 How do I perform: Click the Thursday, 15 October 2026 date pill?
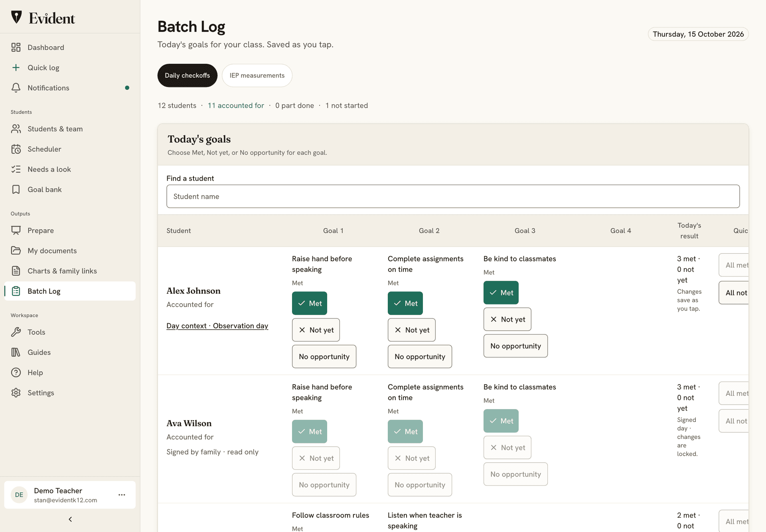pyautogui.click(x=698, y=34)
